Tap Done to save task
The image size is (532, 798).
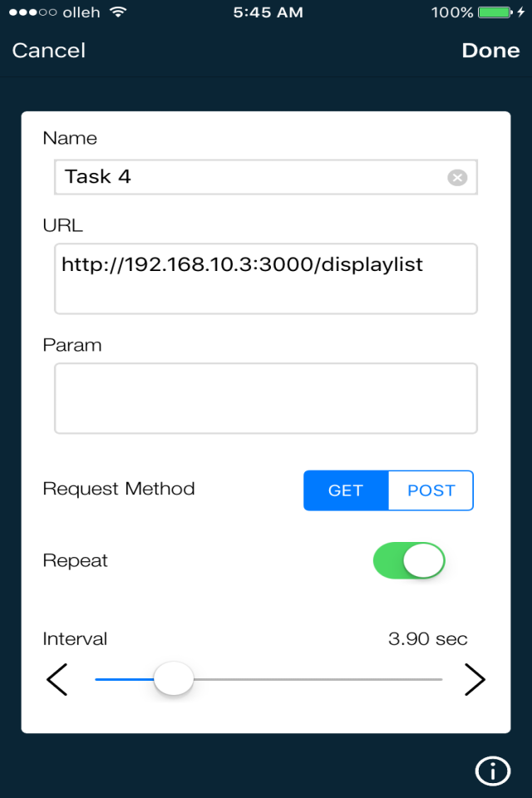(x=490, y=51)
